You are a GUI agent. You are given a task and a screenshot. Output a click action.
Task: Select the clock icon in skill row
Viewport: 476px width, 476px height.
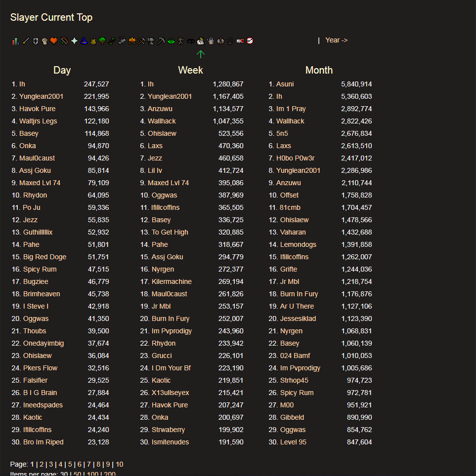[x=250, y=41]
